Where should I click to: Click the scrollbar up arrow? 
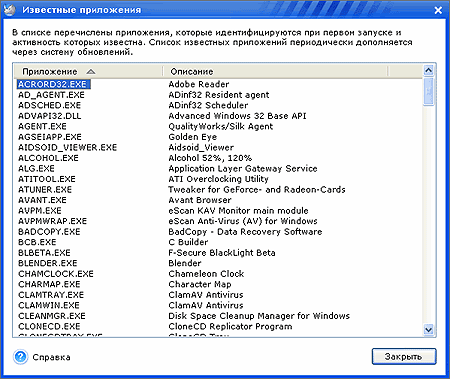[428, 70]
